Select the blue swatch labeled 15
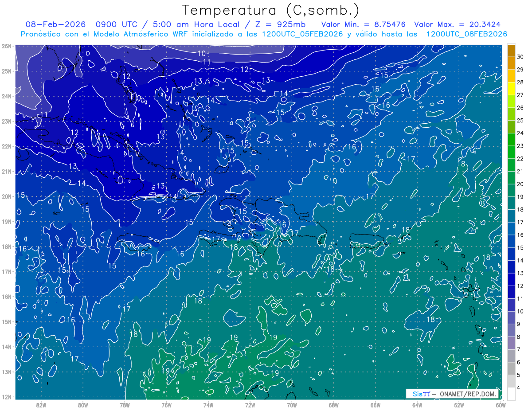532x411 pixels. point(511,241)
